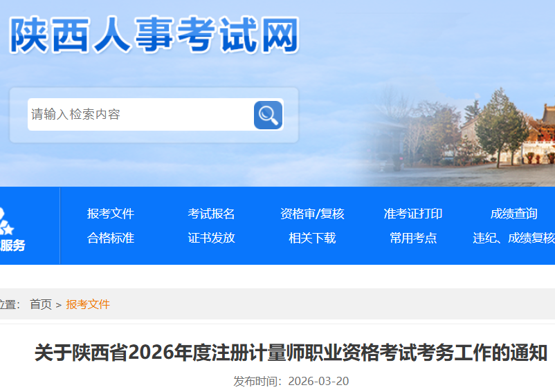Click the 服务 label beneath the service icon
555x392 pixels.
12,245
